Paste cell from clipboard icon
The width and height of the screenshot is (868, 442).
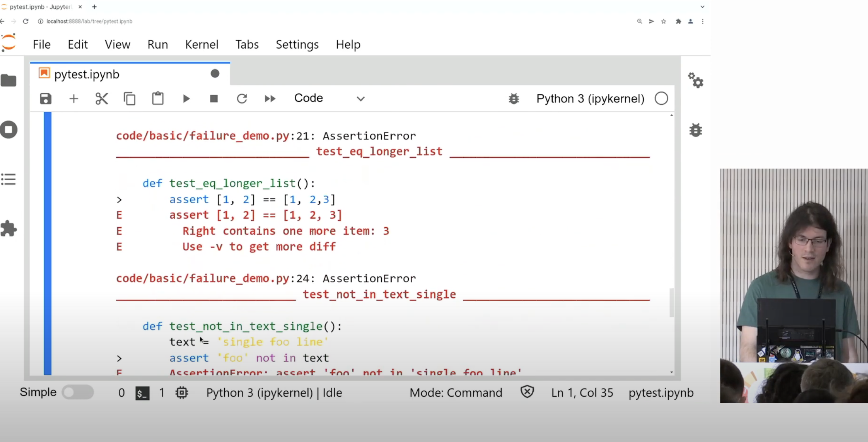[x=158, y=98]
